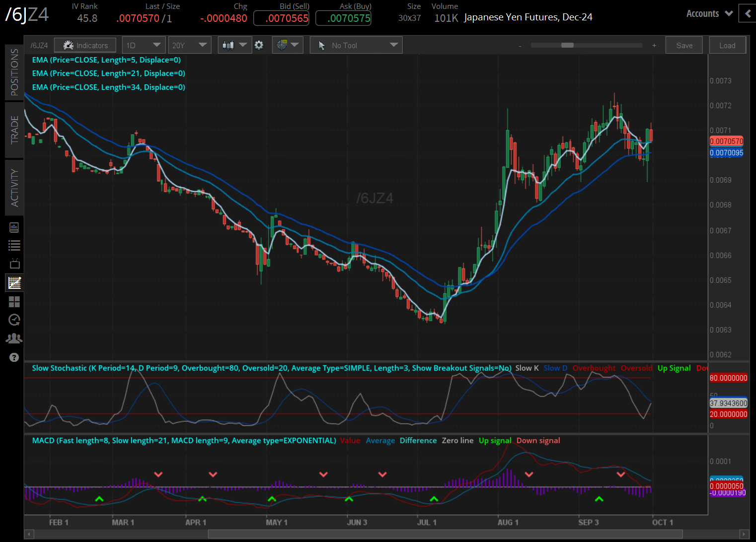This screenshot has width=756, height=542.
Task: Open chart settings gear icon
Action: click(x=259, y=45)
